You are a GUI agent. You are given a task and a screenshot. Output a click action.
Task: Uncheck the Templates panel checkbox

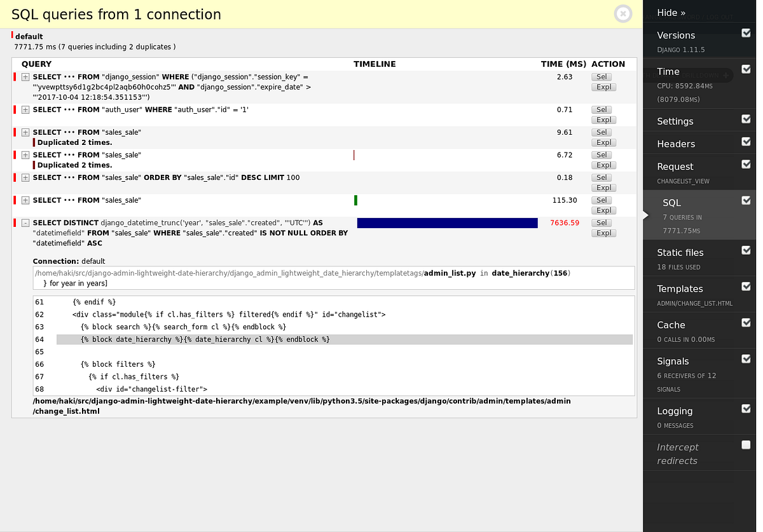745,286
